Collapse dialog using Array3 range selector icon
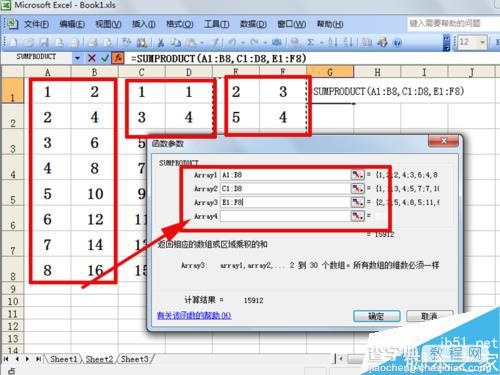The width and height of the screenshot is (500, 375). pos(357,202)
